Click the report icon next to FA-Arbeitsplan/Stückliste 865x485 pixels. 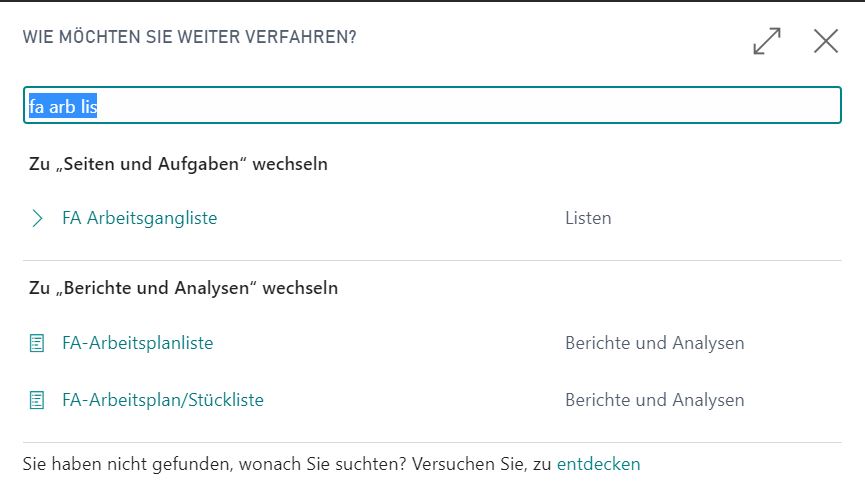[x=37, y=400]
